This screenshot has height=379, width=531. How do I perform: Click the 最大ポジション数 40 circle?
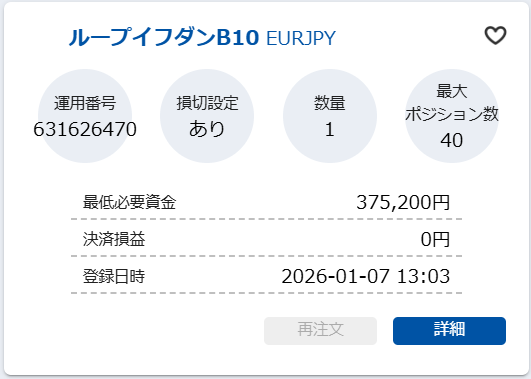(x=452, y=116)
